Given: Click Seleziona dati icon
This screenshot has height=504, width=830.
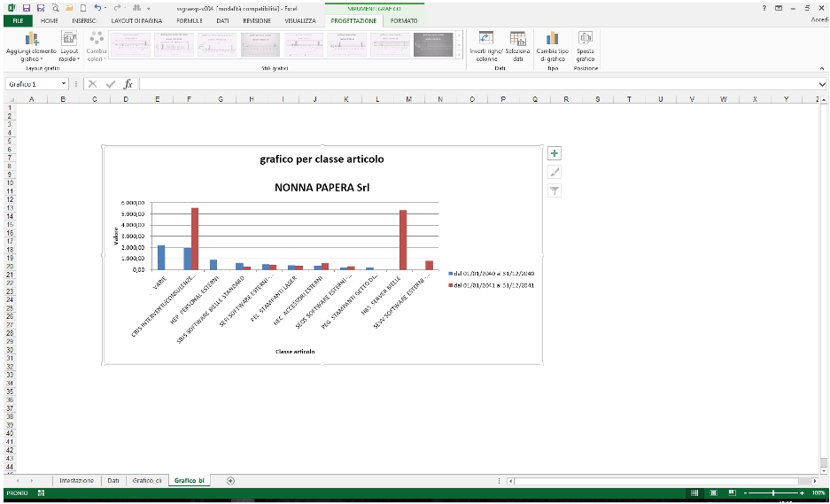Looking at the screenshot, I should (x=517, y=47).
